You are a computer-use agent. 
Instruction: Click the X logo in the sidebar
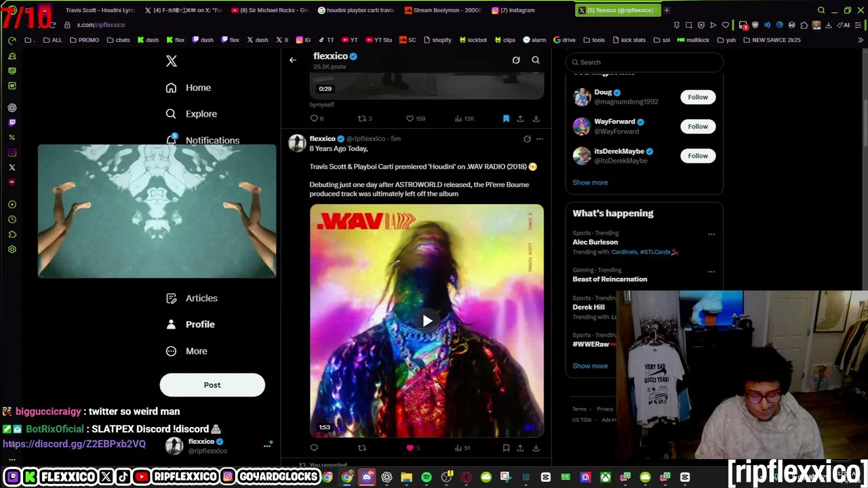click(x=172, y=61)
